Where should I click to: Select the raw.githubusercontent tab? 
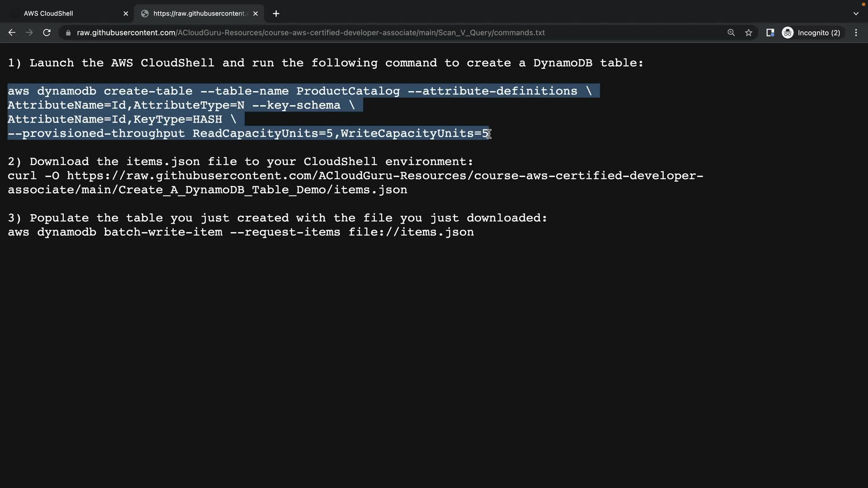[199, 14]
